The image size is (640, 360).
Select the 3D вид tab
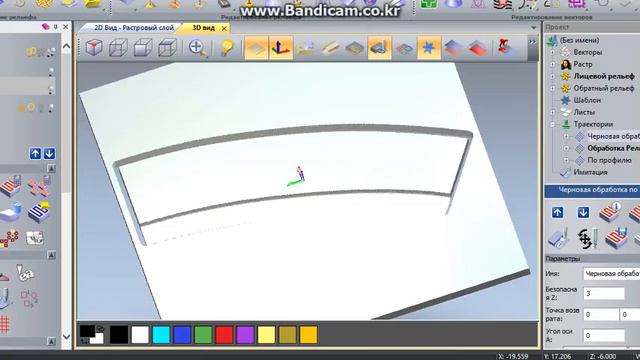[x=203, y=28]
